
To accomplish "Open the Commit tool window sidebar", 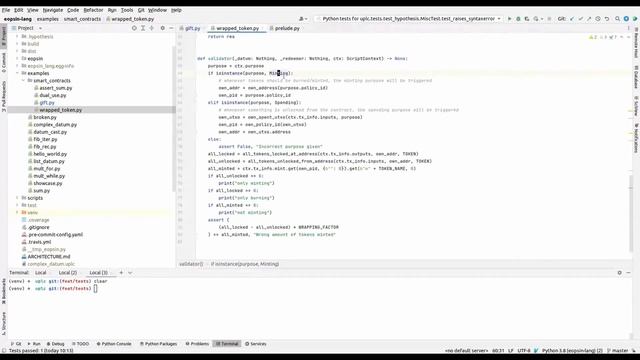I will coord(4,62).
